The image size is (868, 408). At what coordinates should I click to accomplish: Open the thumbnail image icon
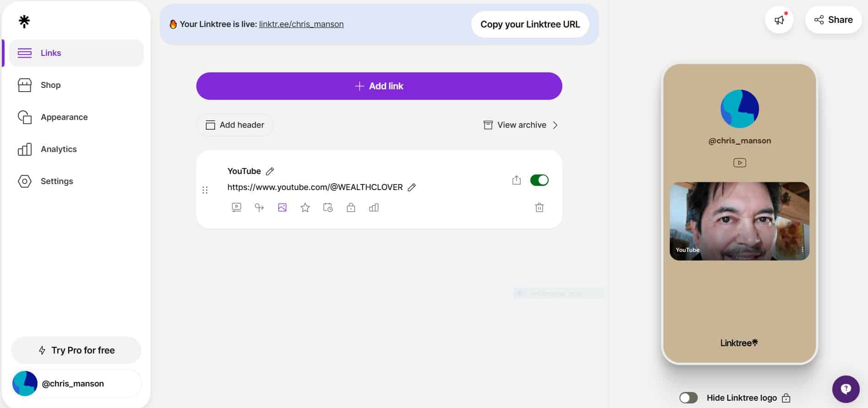pyautogui.click(x=282, y=207)
